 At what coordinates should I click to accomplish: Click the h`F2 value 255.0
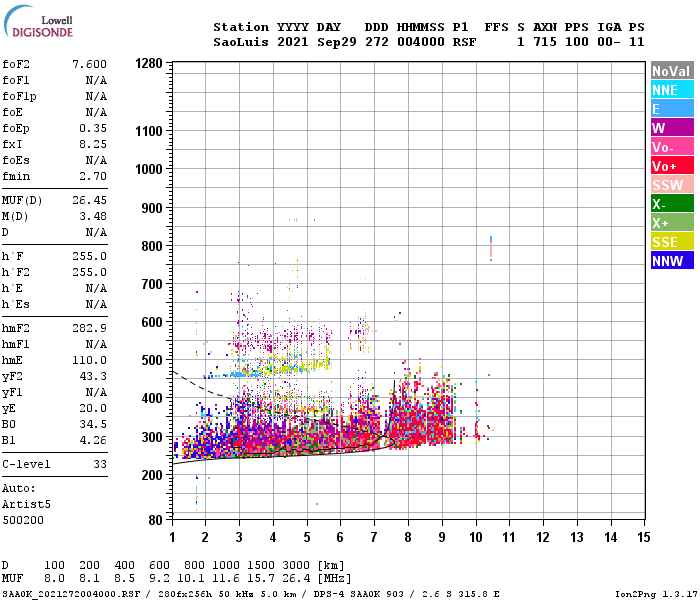(x=89, y=272)
